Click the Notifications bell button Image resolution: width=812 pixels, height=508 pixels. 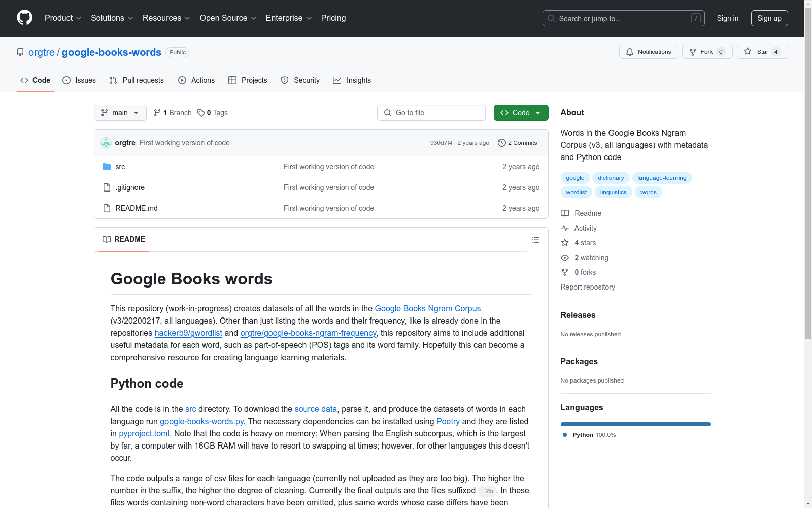pyautogui.click(x=648, y=52)
